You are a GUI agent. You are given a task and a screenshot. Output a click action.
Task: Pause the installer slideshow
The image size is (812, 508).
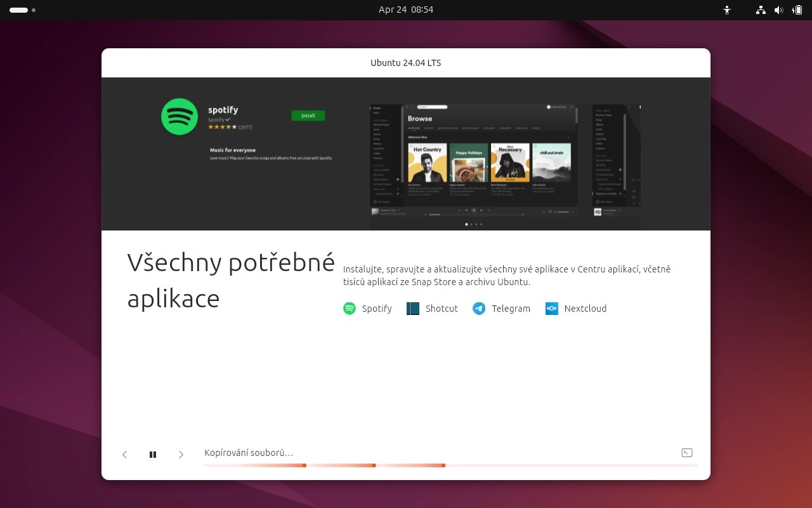click(153, 455)
